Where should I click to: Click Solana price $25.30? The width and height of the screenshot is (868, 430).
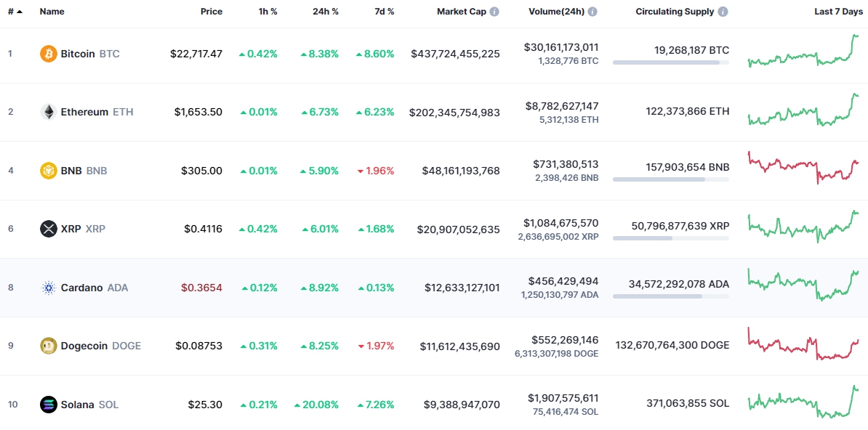[x=206, y=405]
